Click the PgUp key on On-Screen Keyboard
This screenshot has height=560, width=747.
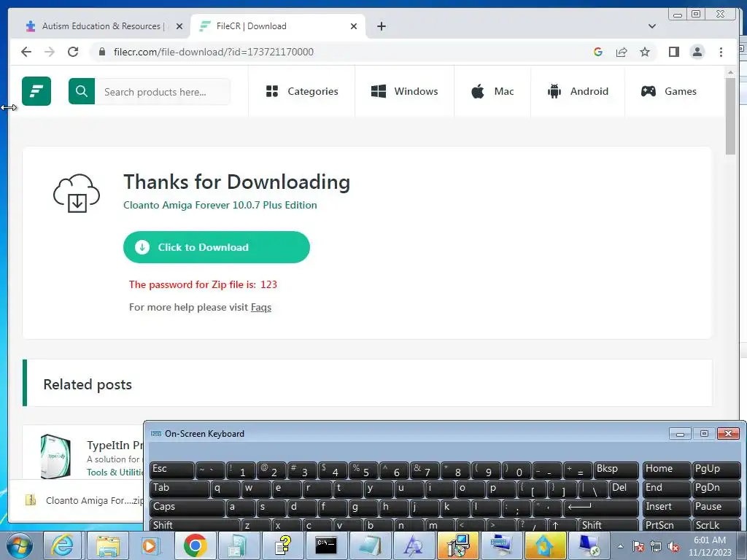pyautogui.click(x=716, y=470)
